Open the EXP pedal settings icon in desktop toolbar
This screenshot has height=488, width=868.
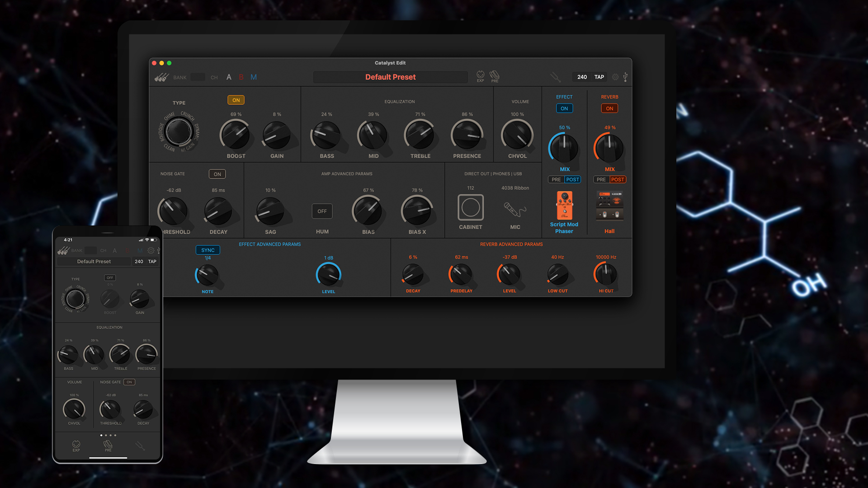click(x=480, y=76)
